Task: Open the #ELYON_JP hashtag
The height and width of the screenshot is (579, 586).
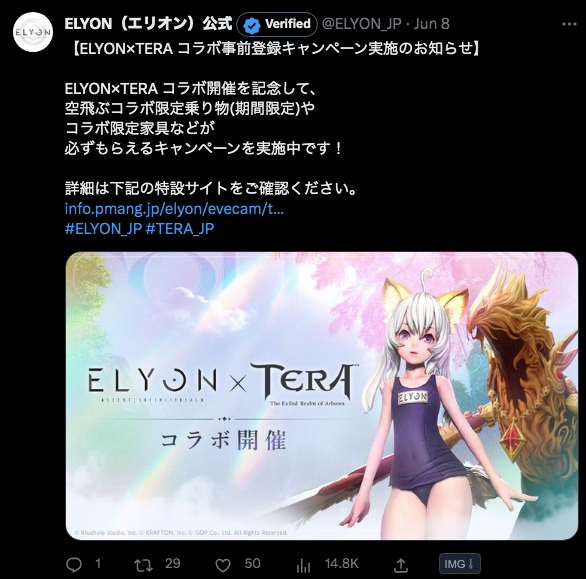Action: 103,228
